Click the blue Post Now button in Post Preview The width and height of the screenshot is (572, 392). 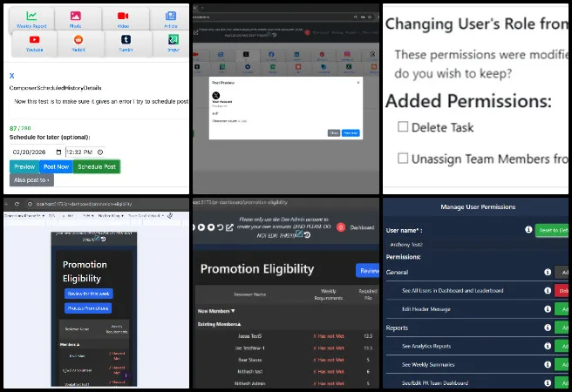[x=351, y=133]
